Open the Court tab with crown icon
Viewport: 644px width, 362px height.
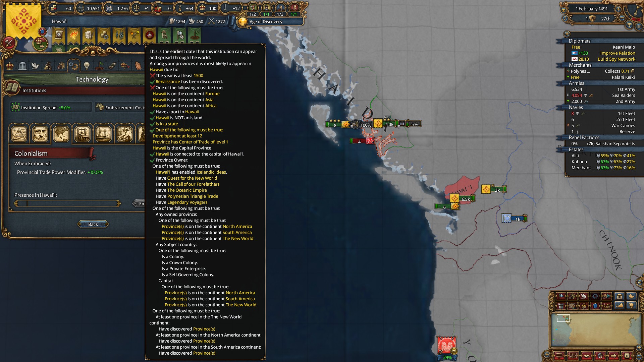pyautogui.click(x=10, y=65)
